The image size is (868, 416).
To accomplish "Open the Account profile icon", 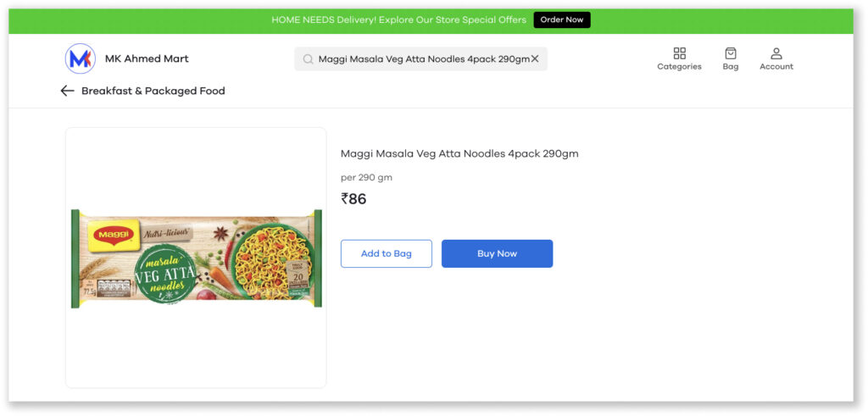I will point(776,53).
